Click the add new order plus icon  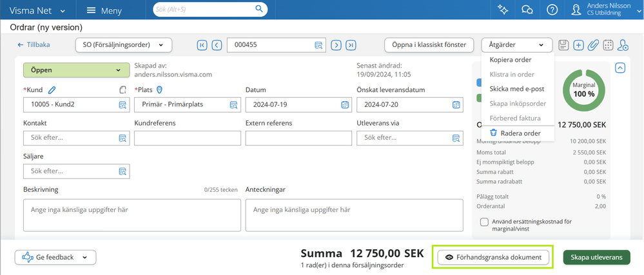pos(578,45)
